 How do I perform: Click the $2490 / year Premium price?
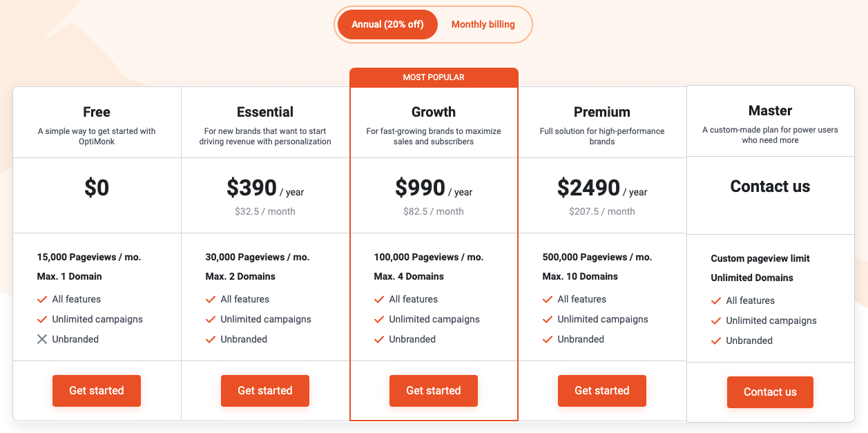coord(601,188)
